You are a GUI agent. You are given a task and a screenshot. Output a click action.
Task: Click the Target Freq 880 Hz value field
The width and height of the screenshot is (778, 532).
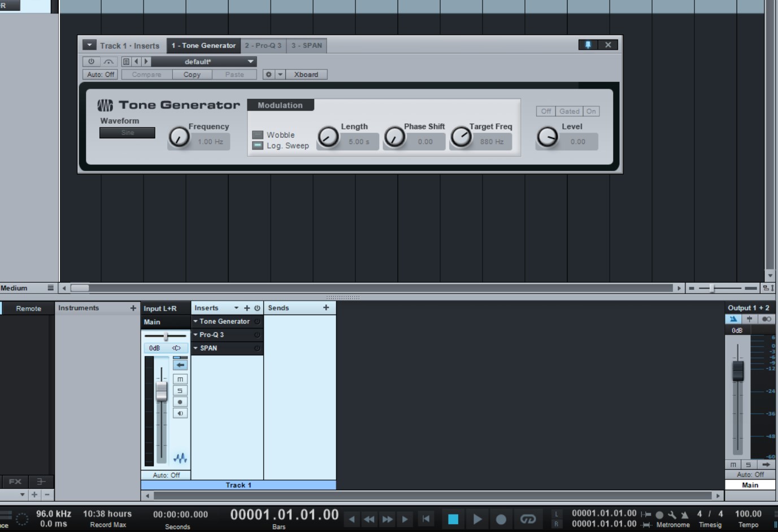click(492, 142)
